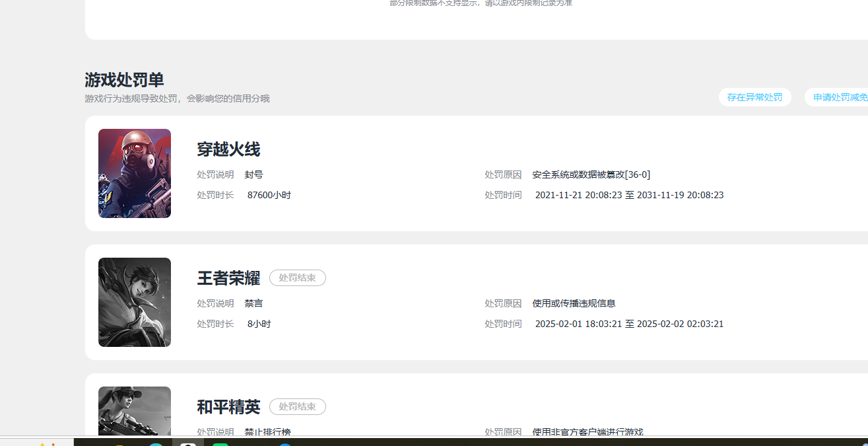Click 处罚结束 badge beside 和平精英

[x=298, y=406]
